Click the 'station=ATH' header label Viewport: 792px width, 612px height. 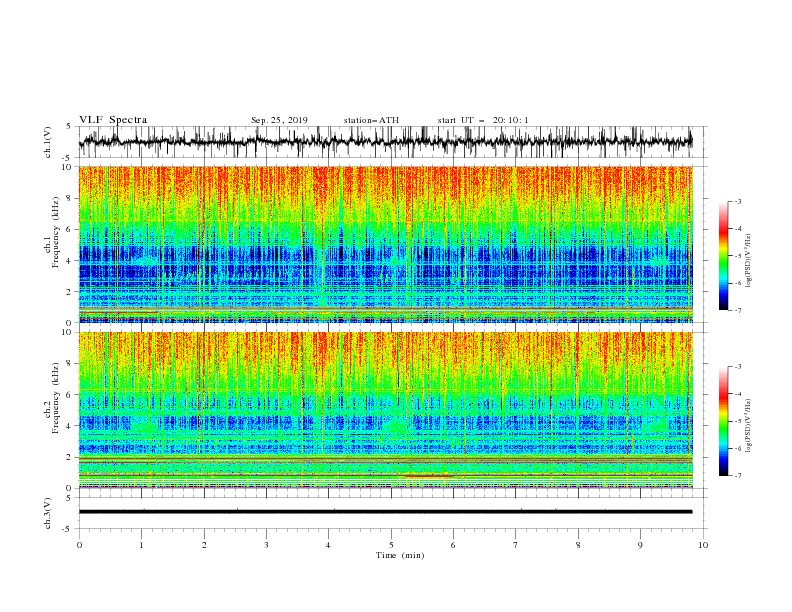coord(371,120)
